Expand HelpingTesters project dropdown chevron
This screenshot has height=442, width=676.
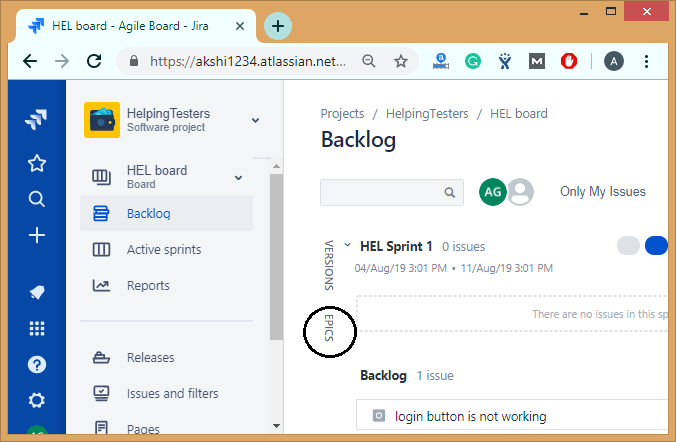[x=255, y=120]
